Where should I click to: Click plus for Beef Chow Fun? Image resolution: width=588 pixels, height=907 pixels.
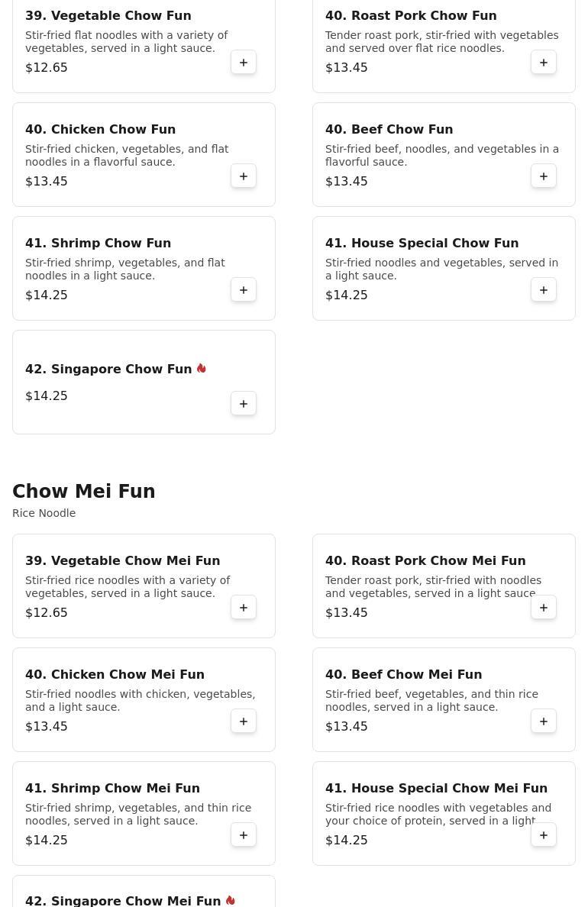544,176
